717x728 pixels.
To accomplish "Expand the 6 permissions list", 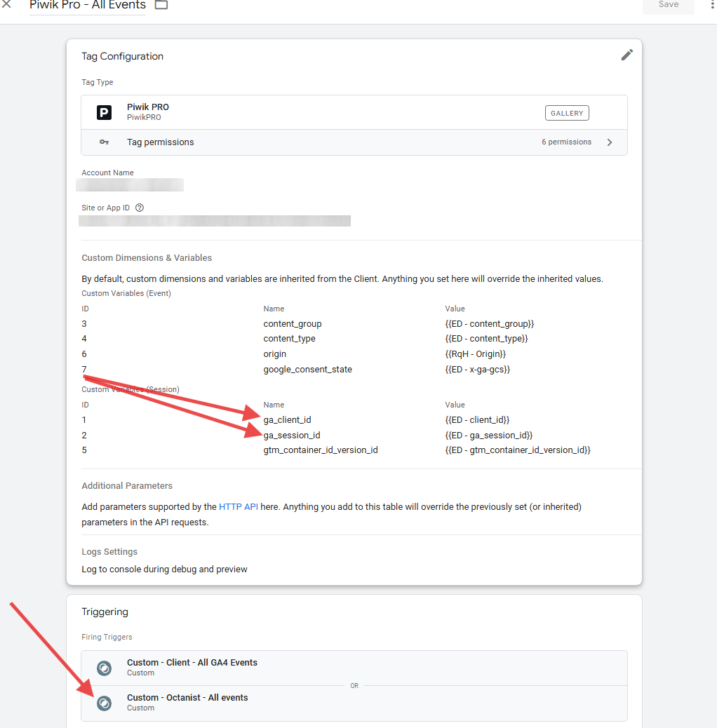I will 566,142.
